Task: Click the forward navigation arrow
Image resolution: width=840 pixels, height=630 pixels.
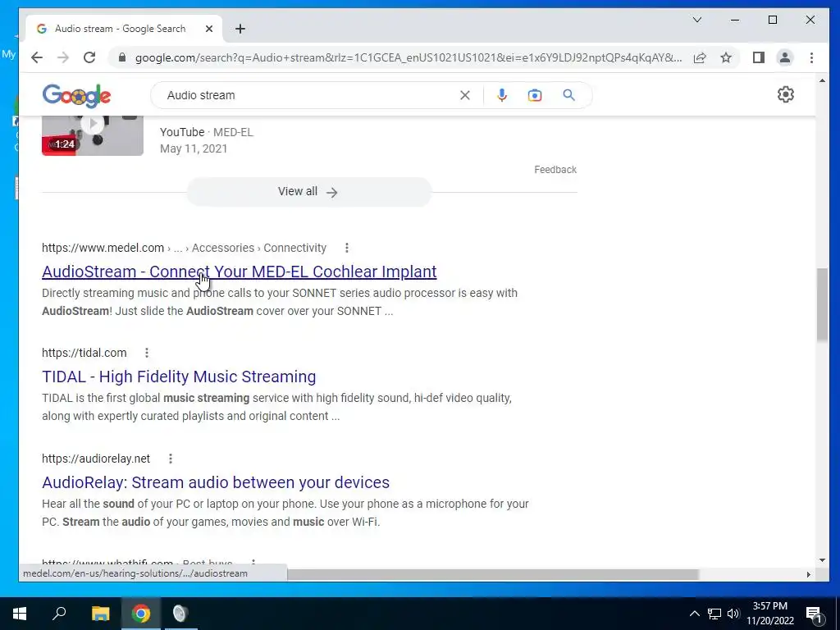Action: coord(62,57)
